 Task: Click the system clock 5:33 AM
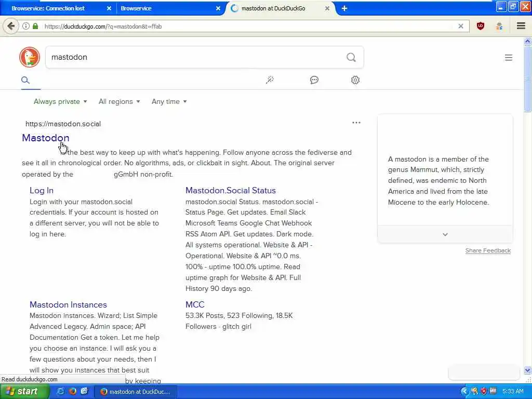pos(513,392)
